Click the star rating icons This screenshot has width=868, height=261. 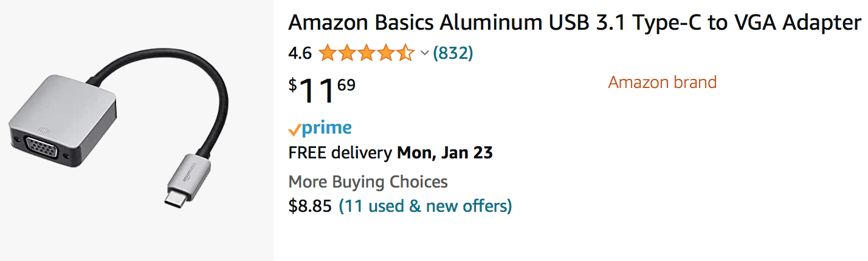pyautogui.click(x=366, y=53)
